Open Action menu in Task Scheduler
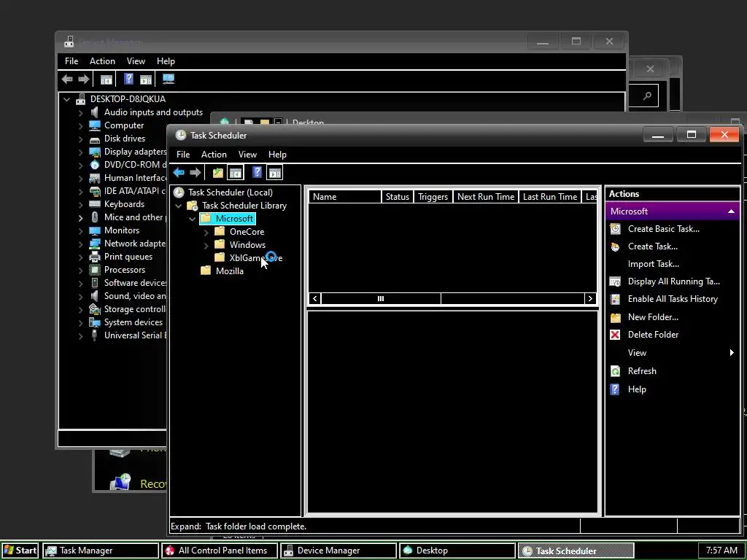The image size is (747, 560). (x=214, y=155)
